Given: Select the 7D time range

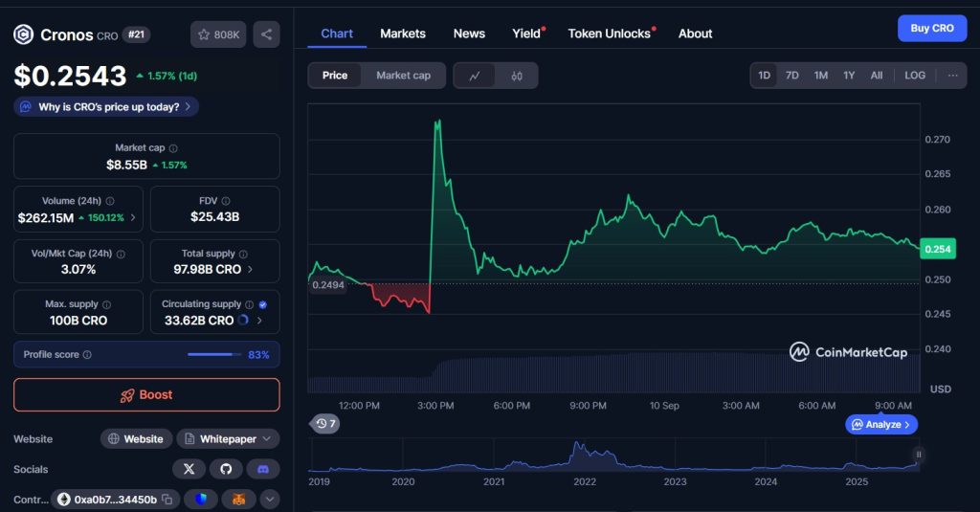Looking at the screenshot, I should pyautogui.click(x=792, y=76).
